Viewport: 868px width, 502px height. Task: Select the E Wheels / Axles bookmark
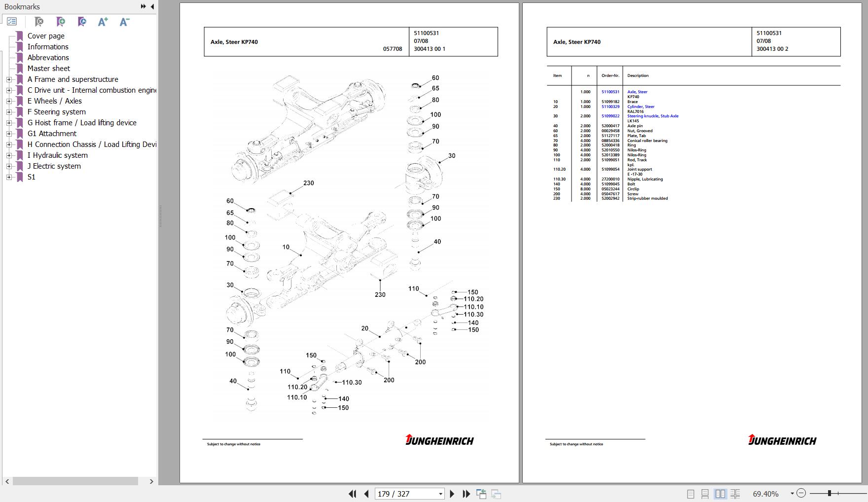(55, 101)
